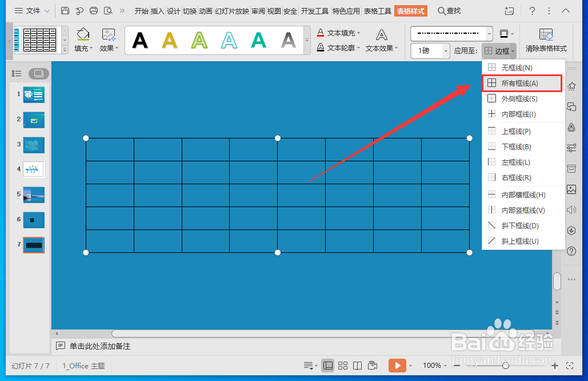Toggle 上框线(P) top border
The width and height of the screenshot is (588, 381).
click(x=523, y=132)
